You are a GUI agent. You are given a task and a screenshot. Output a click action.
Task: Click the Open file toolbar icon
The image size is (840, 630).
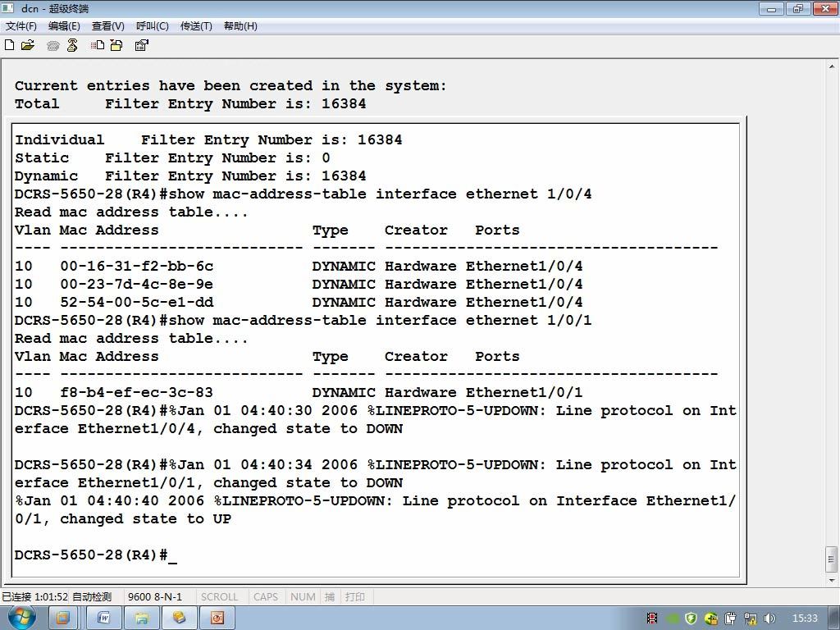pyautogui.click(x=27, y=45)
